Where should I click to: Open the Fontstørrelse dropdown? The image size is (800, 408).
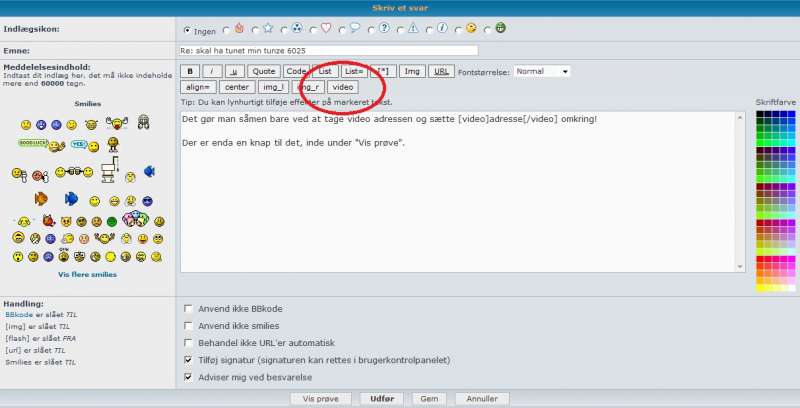542,71
